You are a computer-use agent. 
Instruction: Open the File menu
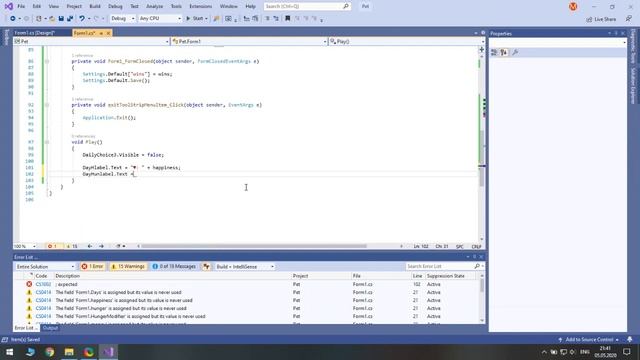(21, 7)
